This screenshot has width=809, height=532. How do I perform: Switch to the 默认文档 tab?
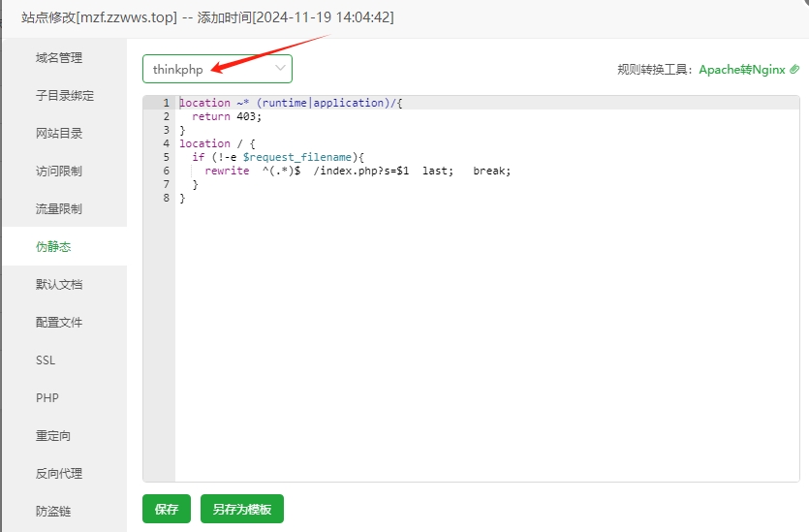pyautogui.click(x=65, y=284)
